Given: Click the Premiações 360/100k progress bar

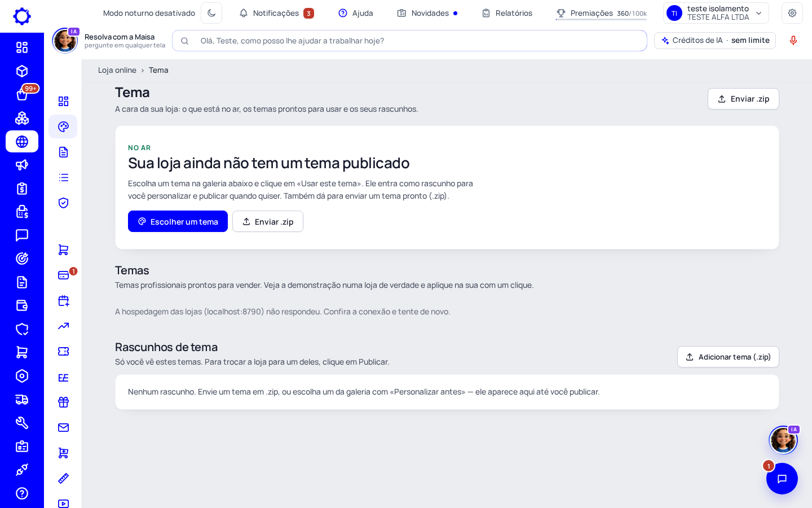Looking at the screenshot, I should (x=601, y=19).
